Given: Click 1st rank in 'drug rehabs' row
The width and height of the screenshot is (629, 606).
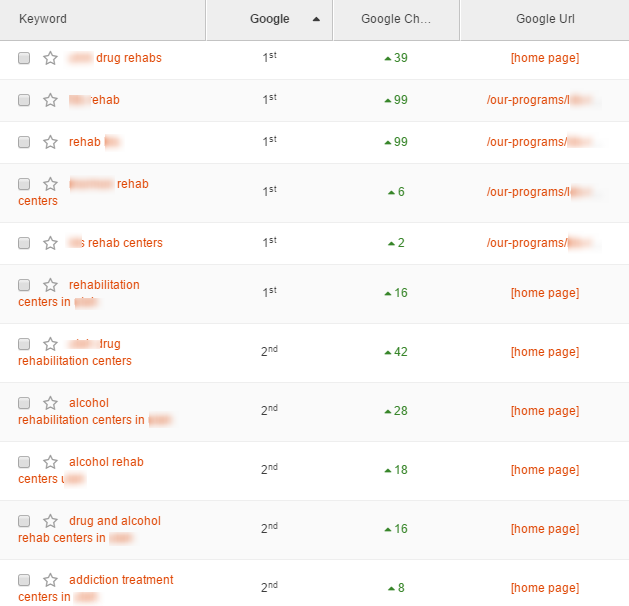Looking at the screenshot, I should coord(269,57).
